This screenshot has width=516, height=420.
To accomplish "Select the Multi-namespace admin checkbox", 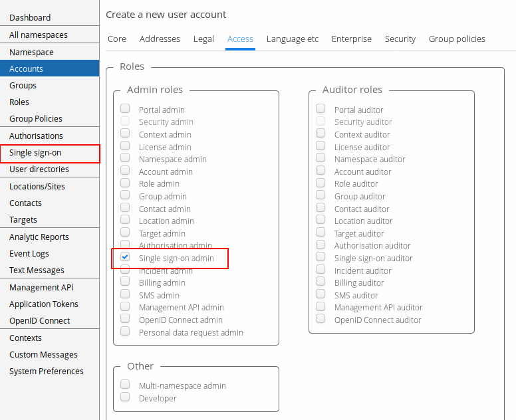I will point(125,385).
